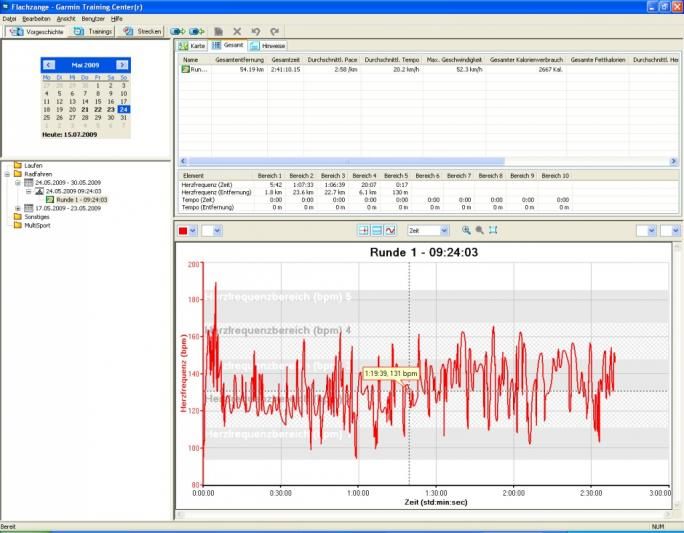Toggle smoothed curve display button
684x533 pixels.
pos(390,230)
